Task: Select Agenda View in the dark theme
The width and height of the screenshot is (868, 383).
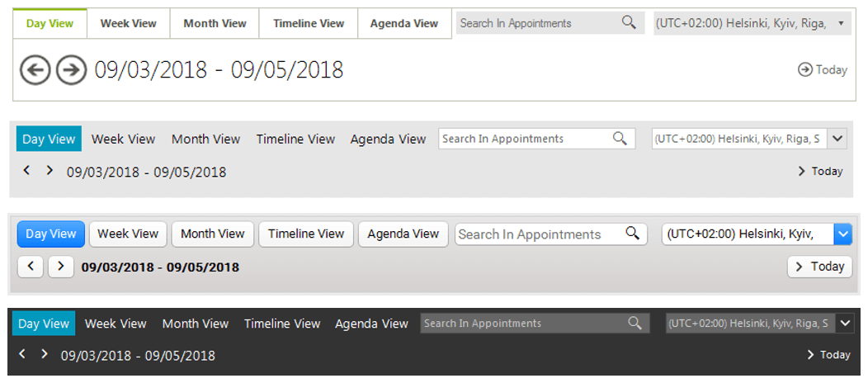Action: coord(371,324)
